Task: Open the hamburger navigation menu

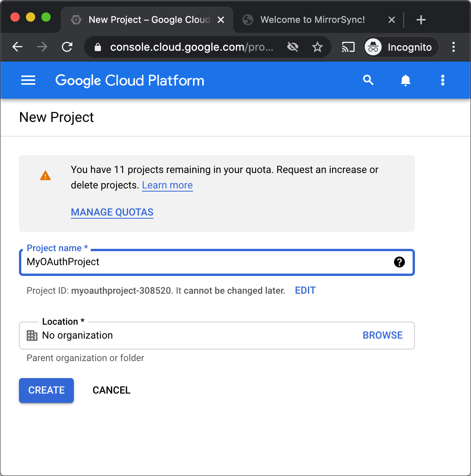Action: (x=28, y=80)
